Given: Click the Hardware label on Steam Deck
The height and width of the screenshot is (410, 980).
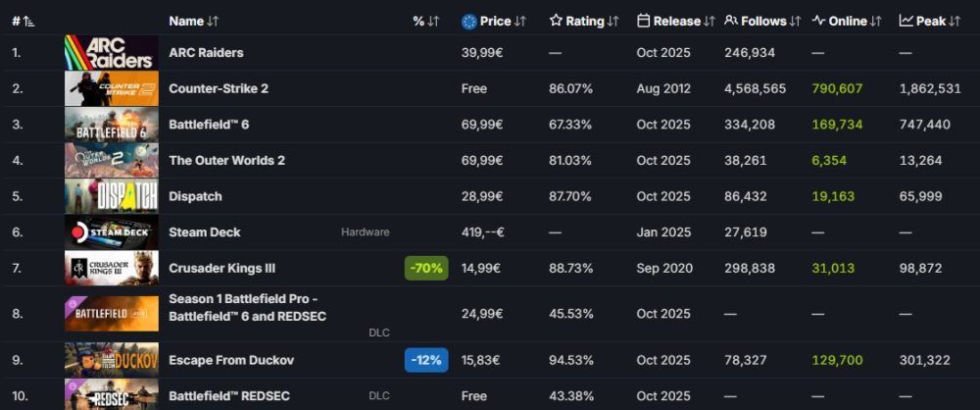Looking at the screenshot, I should coord(365,232).
